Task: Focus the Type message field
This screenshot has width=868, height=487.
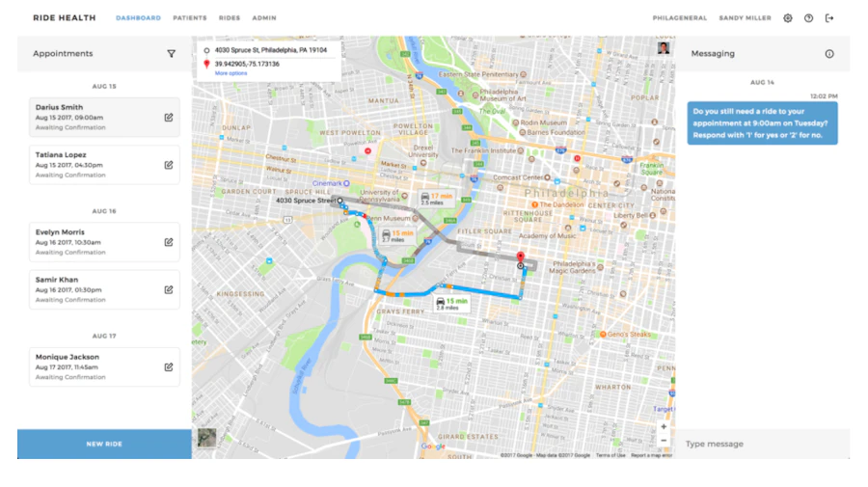Action: [762, 444]
